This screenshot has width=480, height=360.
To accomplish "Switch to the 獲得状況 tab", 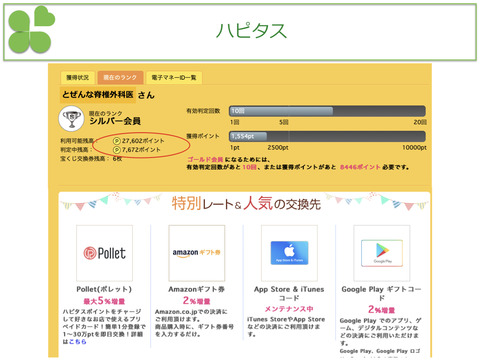I will (77, 78).
